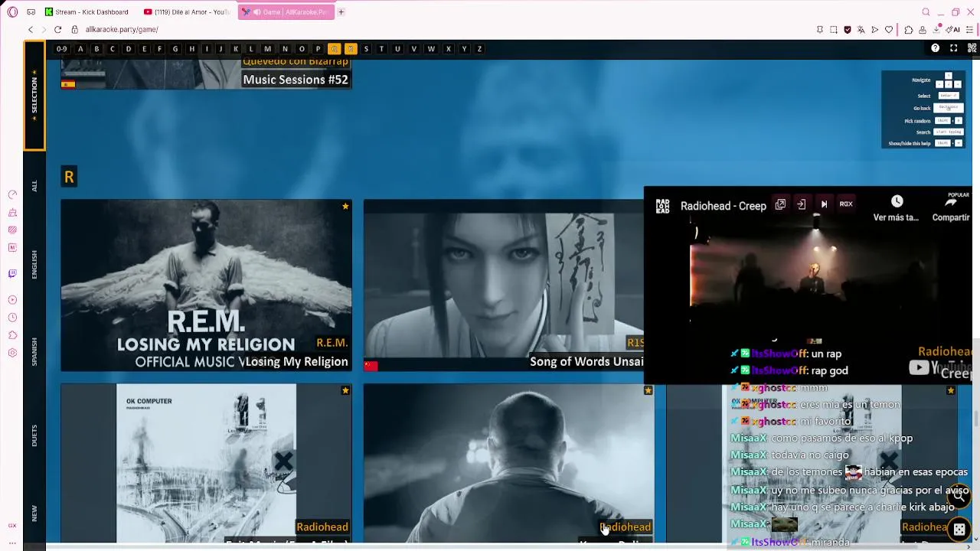
Task: Select the SPANISH playlist tab
Action: pos(34,351)
